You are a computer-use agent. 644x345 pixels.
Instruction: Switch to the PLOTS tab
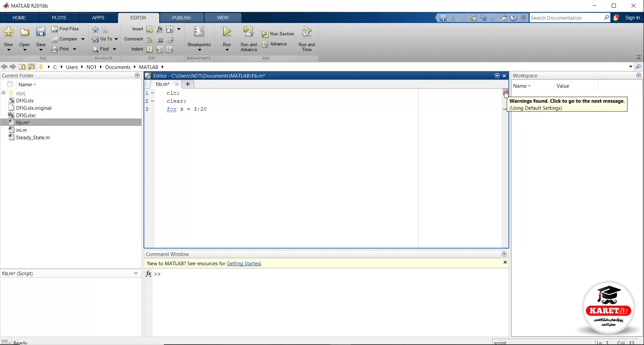[59, 18]
